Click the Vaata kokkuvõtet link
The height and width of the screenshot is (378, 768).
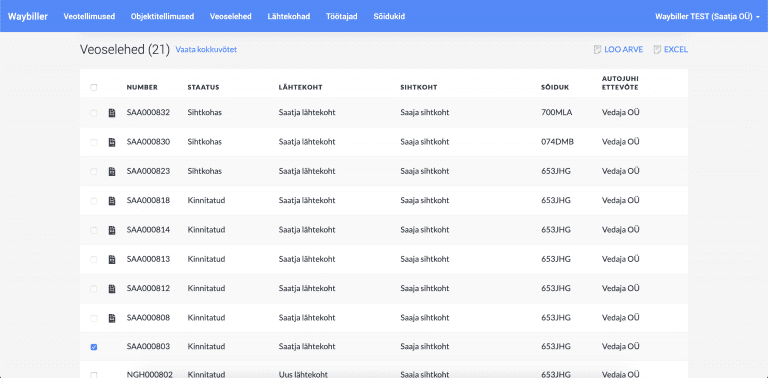206,49
